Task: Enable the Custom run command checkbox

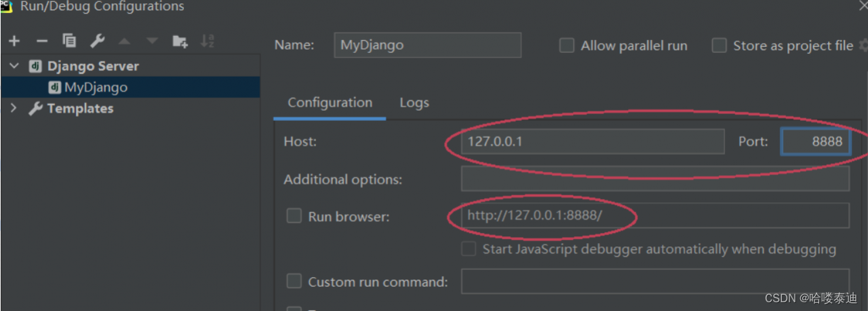Action: point(294,281)
